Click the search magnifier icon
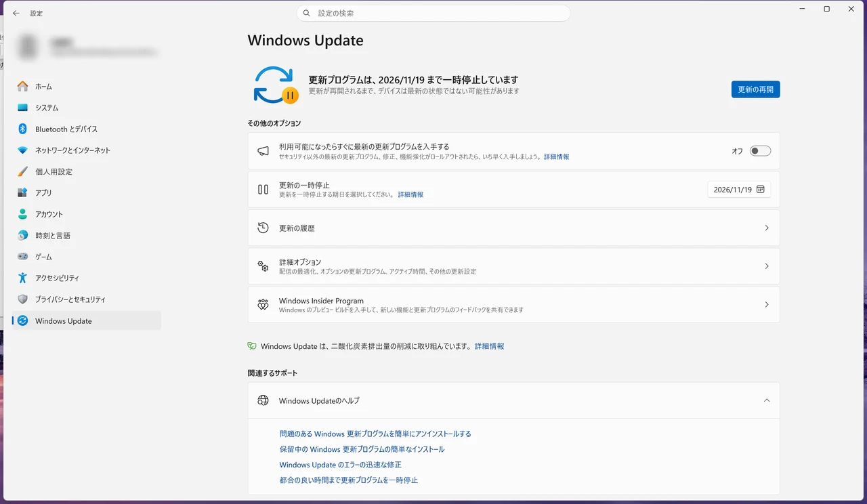This screenshot has width=867, height=504. [307, 13]
